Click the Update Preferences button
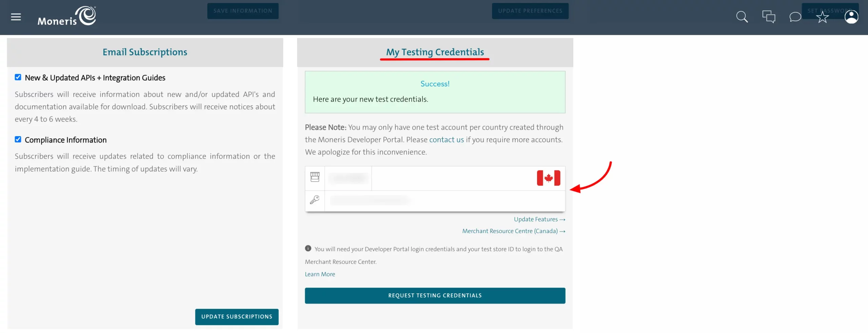Image resolution: width=868 pixels, height=333 pixels. click(530, 11)
